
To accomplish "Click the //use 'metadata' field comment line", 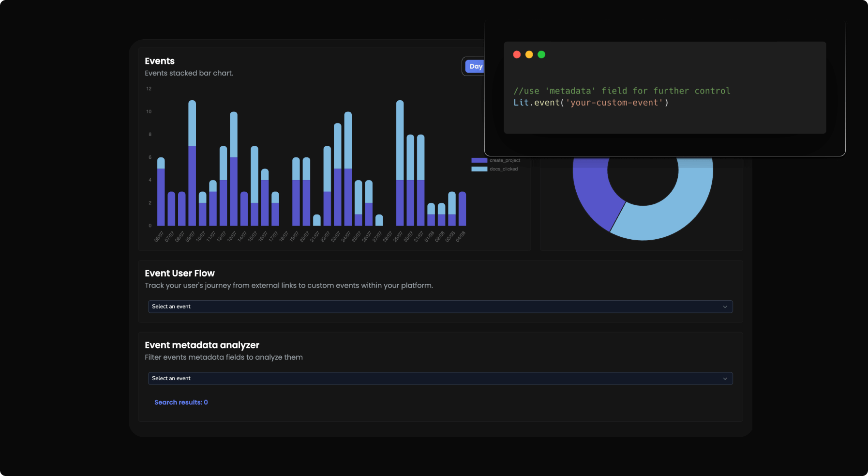I will point(622,91).
